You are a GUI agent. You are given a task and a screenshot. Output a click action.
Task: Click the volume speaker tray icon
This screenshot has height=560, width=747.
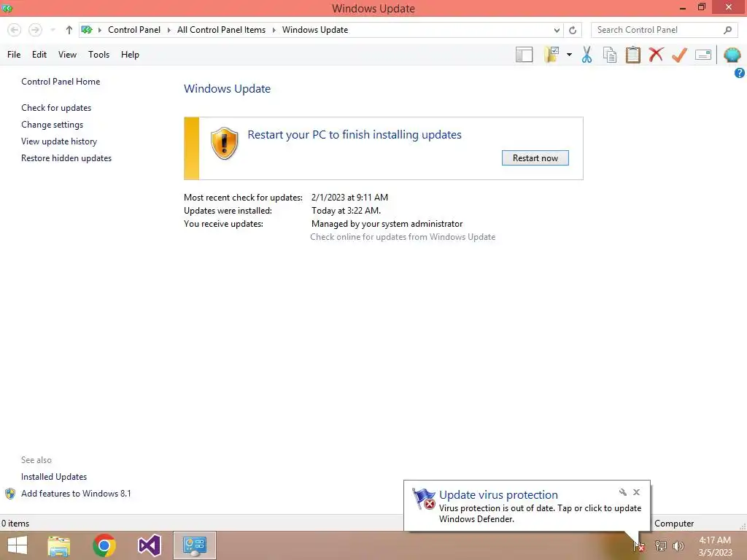click(678, 546)
